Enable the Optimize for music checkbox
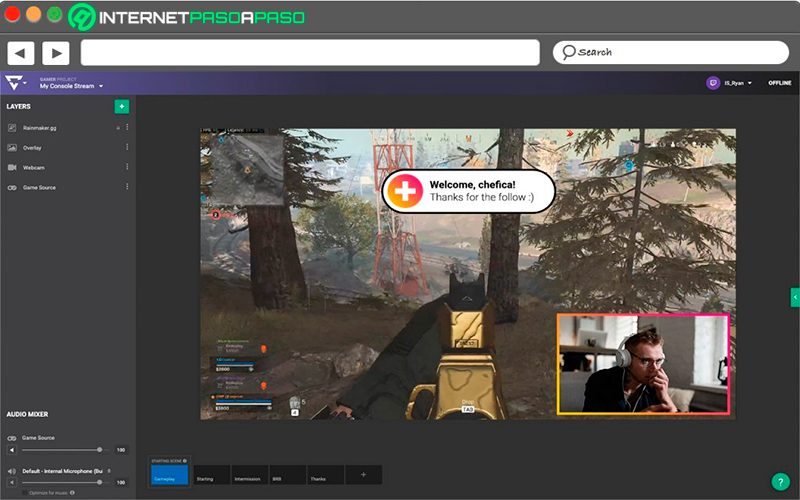800x500 pixels. click(25, 493)
